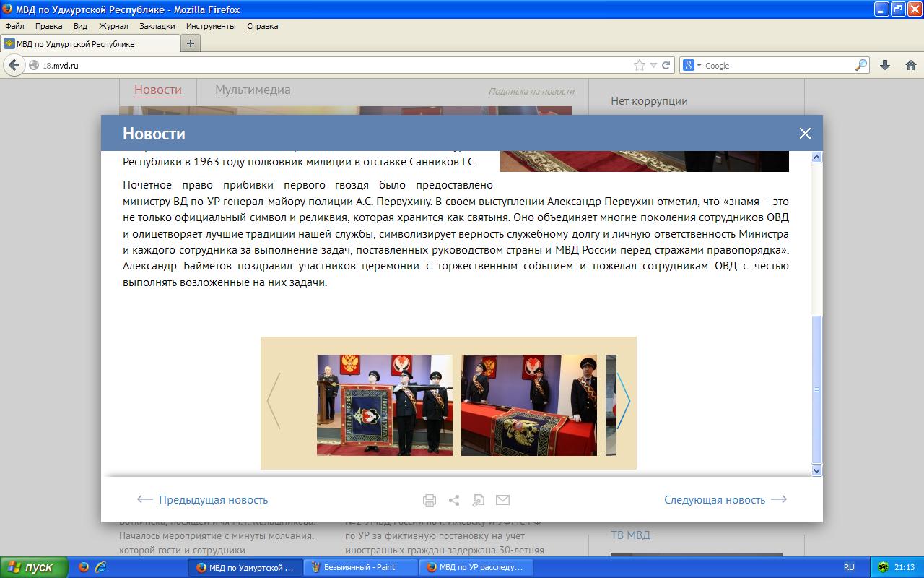Click Подписка на новости link
The image size is (924, 578).
531,91
